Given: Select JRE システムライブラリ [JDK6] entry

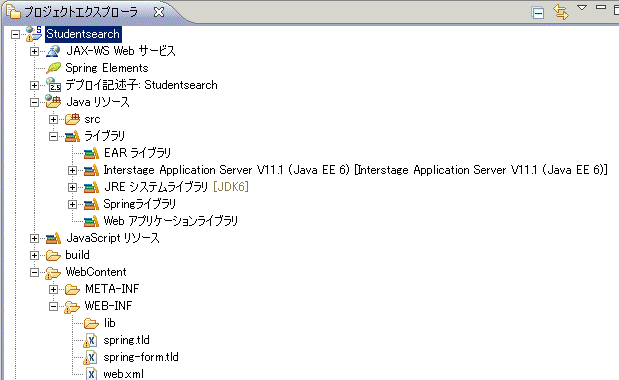Looking at the screenshot, I should pyautogui.click(x=176, y=187).
